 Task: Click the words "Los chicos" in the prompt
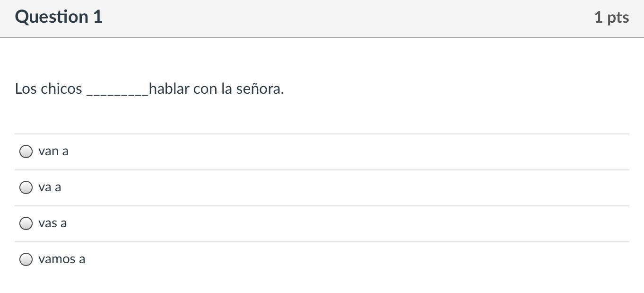coord(48,89)
